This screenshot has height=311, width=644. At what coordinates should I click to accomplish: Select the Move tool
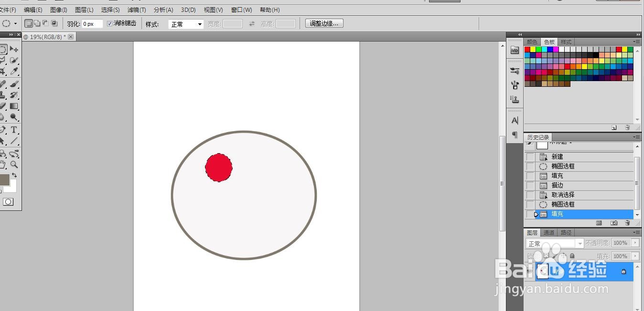[14, 49]
